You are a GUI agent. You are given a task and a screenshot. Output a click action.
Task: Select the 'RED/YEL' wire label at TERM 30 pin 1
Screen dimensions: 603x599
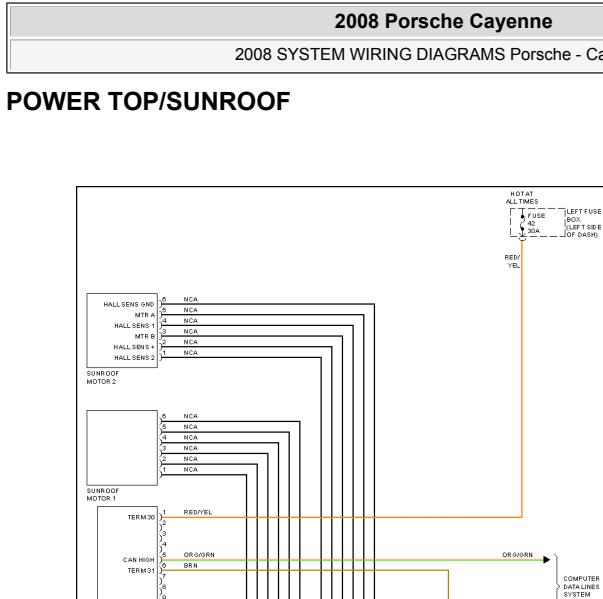pos(198,512)
